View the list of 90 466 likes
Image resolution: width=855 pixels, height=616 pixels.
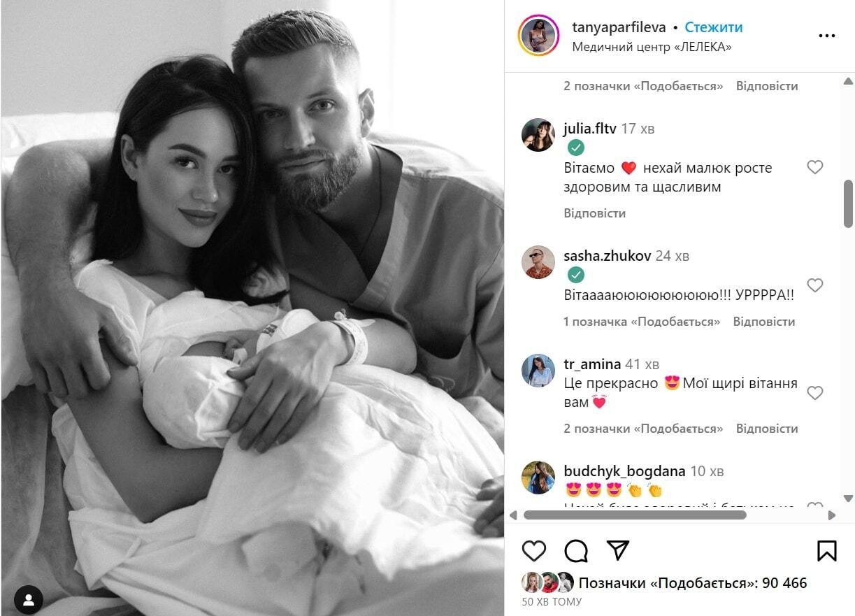[x=693, y=583]
